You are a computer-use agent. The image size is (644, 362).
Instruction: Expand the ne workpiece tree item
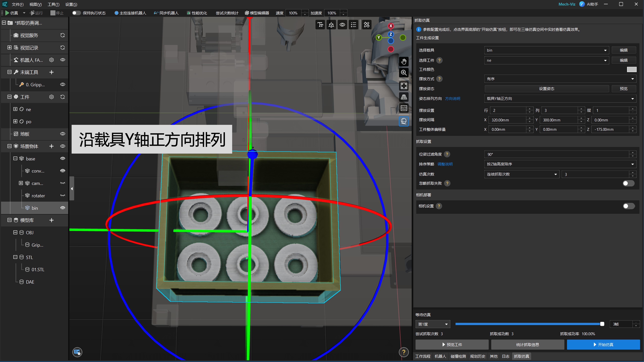coord(15,109)
